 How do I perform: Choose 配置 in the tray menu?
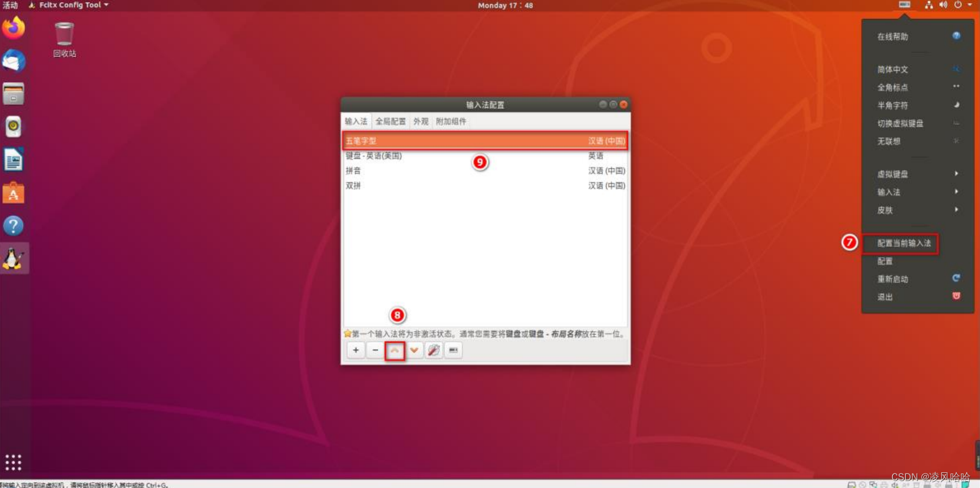pyautogui.click(x=918, y=261)
